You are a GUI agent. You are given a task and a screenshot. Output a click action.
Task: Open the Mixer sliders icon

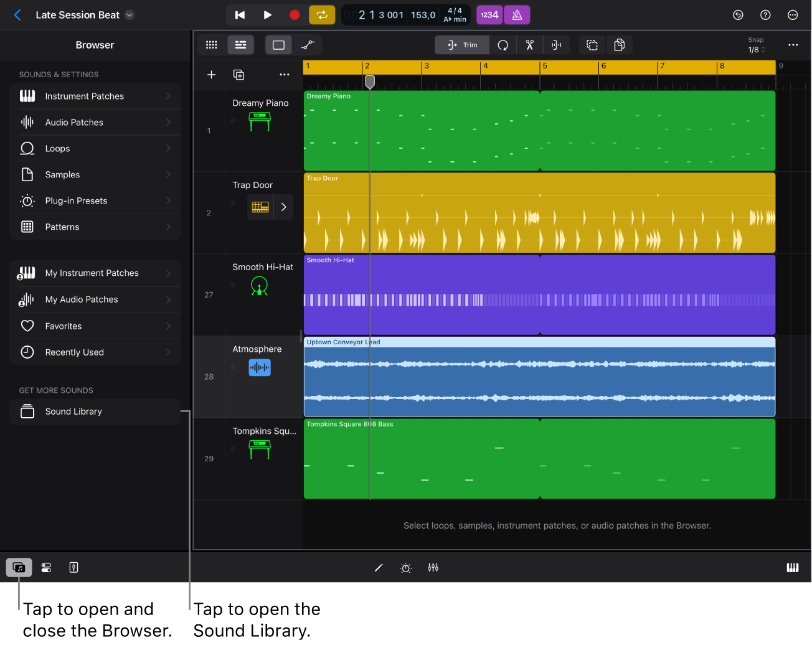[433, 567]
